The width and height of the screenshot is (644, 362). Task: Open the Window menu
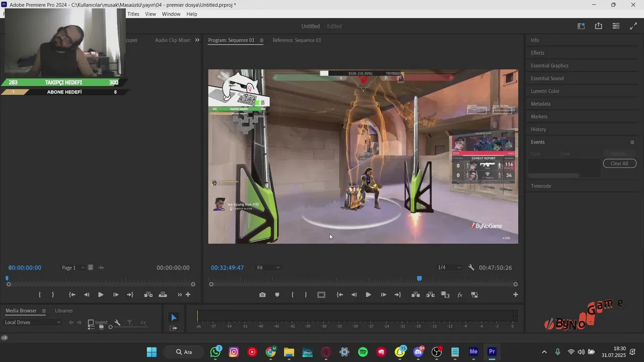click(x=171, y=14)
